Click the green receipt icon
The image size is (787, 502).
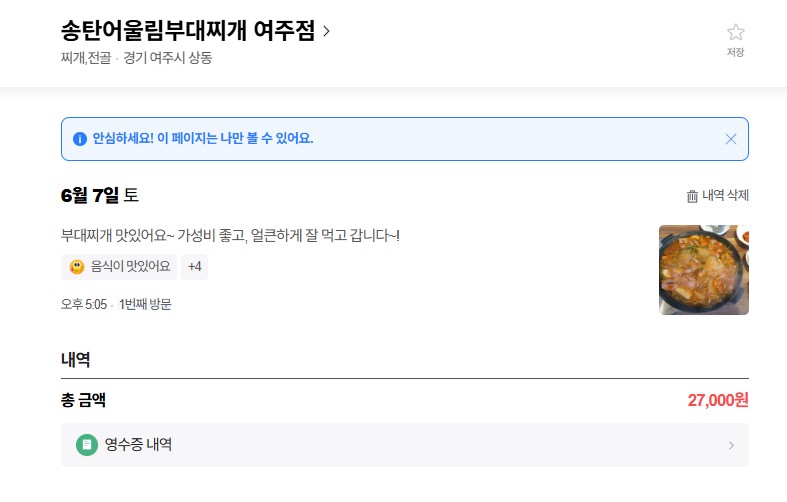click(87, 445)
